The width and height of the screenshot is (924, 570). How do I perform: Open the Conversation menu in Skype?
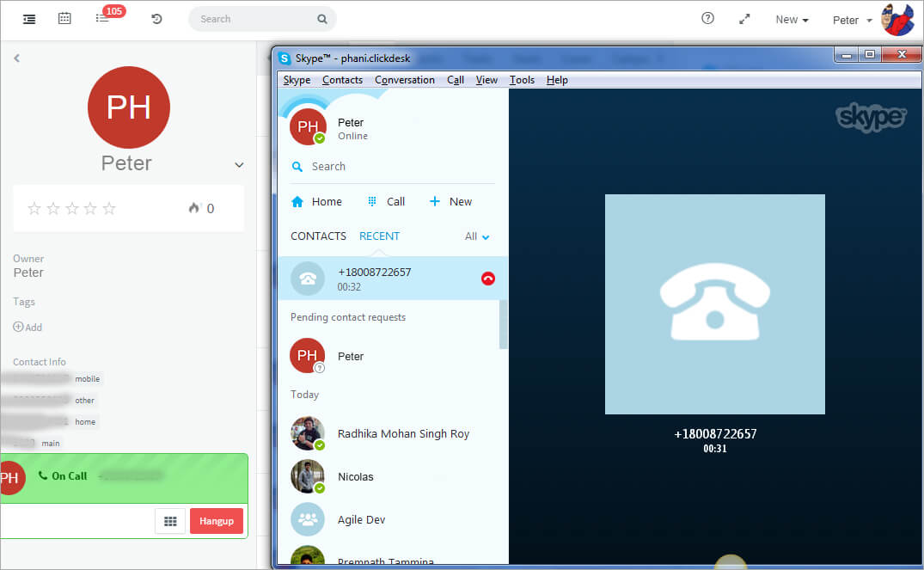[405, 80]
